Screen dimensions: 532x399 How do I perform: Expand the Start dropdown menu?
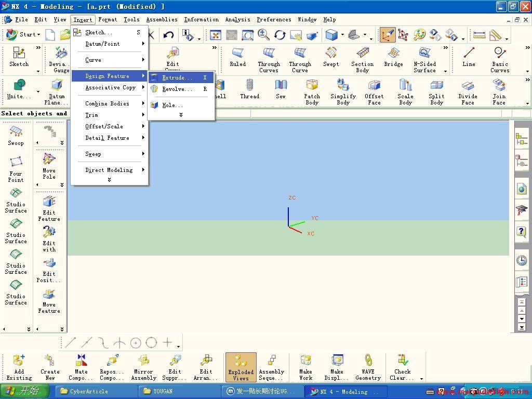pos(23,35)
